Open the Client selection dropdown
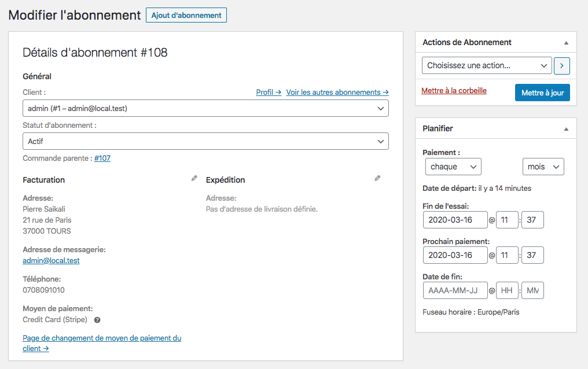This screenshot has height=369, width=588. click(205, 108)
